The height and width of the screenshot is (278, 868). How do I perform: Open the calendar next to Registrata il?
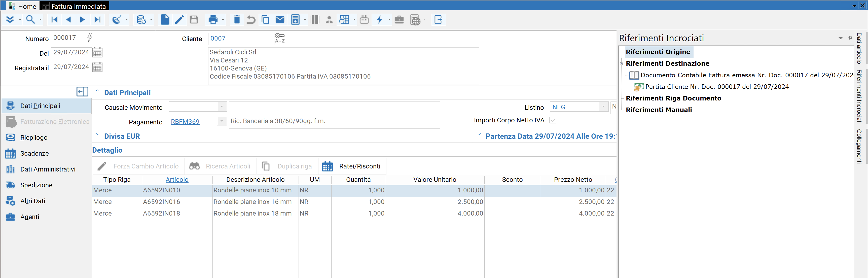click(x=97, y=67)
